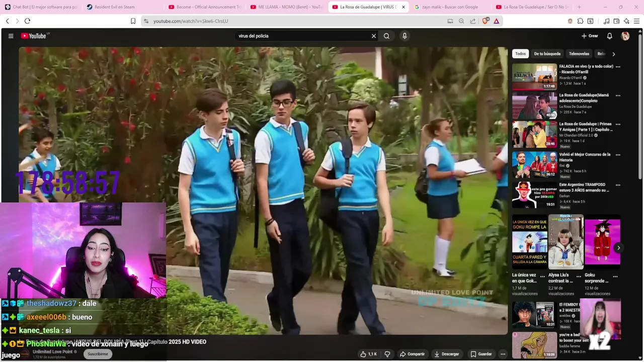Image resolution: width=644 pixels, height=362 pixels.
Task: Bookmark this page with the bookmark icon
Action: coord(133,21)
